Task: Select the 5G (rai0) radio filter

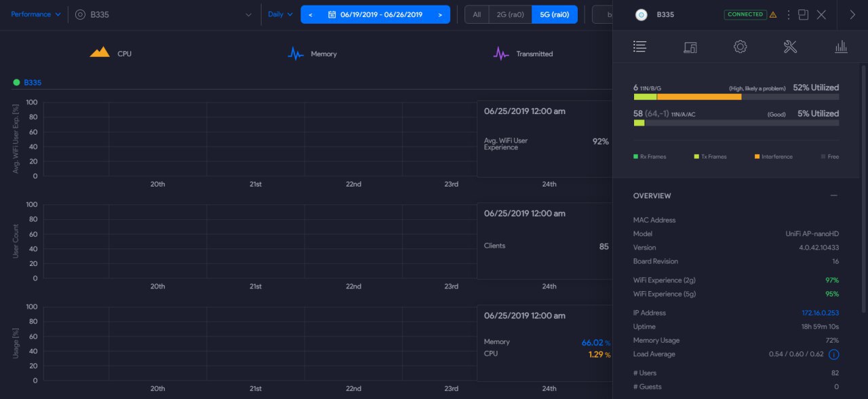Action: (555, 14)
